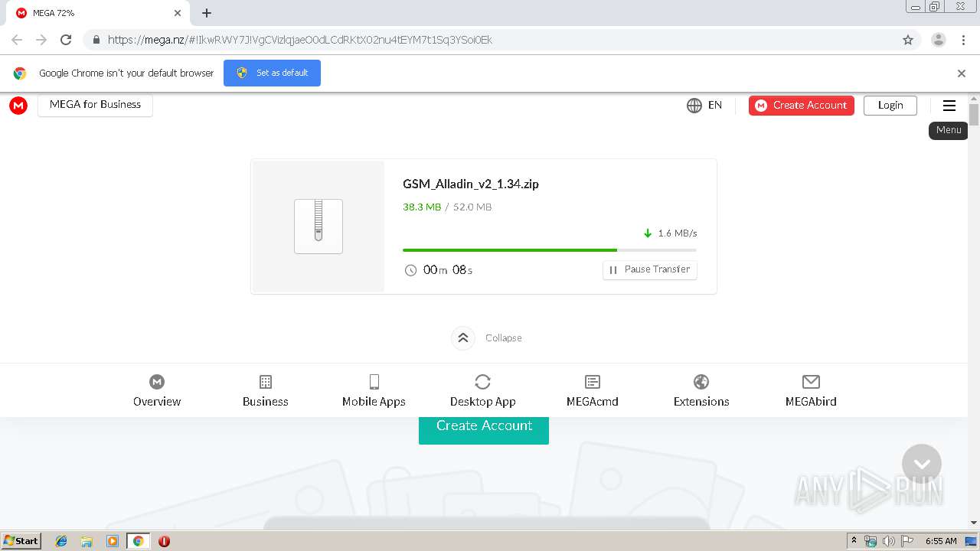Click the MEGAbird envelope icon
The height and width of the screenshot is (551, 980).
[x=811, y=382]
